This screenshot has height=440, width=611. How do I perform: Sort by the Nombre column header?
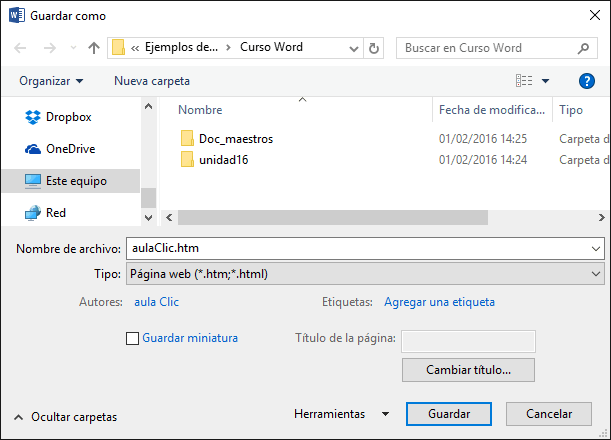(200, 110)
